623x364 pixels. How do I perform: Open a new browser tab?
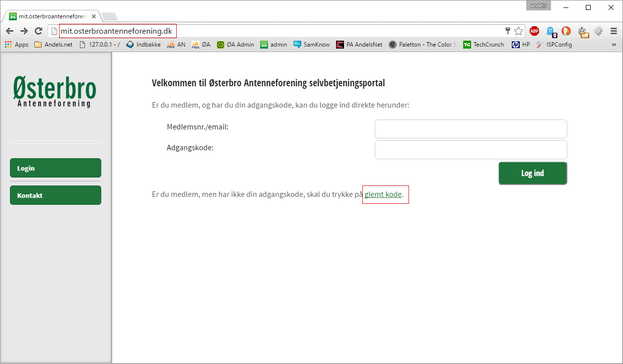point(109,16)
